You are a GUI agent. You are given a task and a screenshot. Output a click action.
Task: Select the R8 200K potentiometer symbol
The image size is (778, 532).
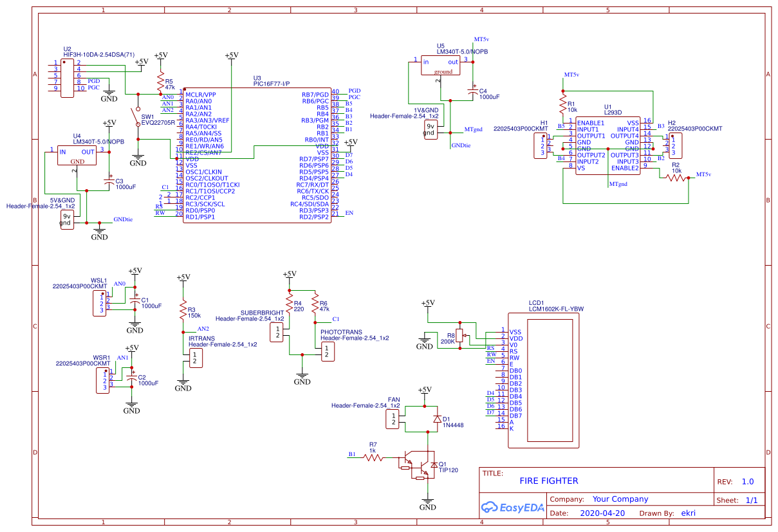coord(459,335)
